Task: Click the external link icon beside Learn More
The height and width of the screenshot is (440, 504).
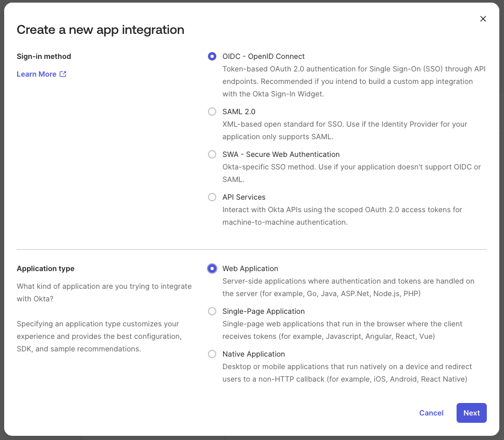Action: tap(62, 74)
